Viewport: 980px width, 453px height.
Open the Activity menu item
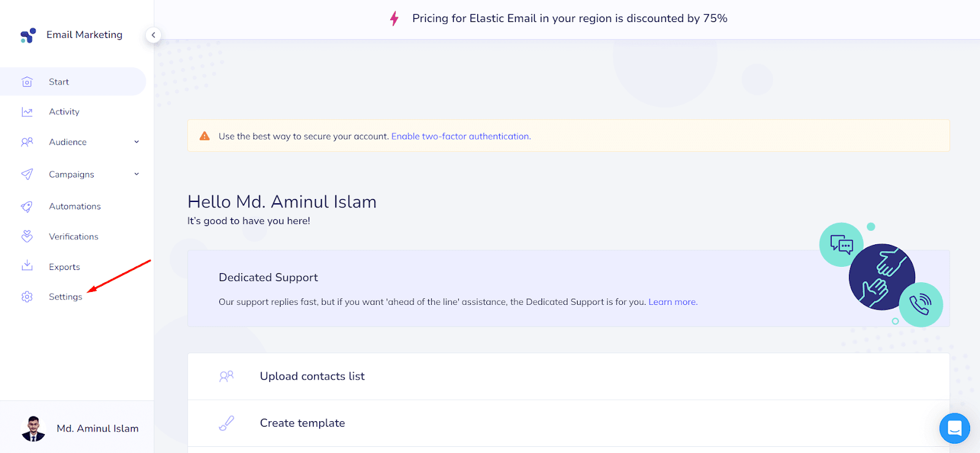pos(64,112)
